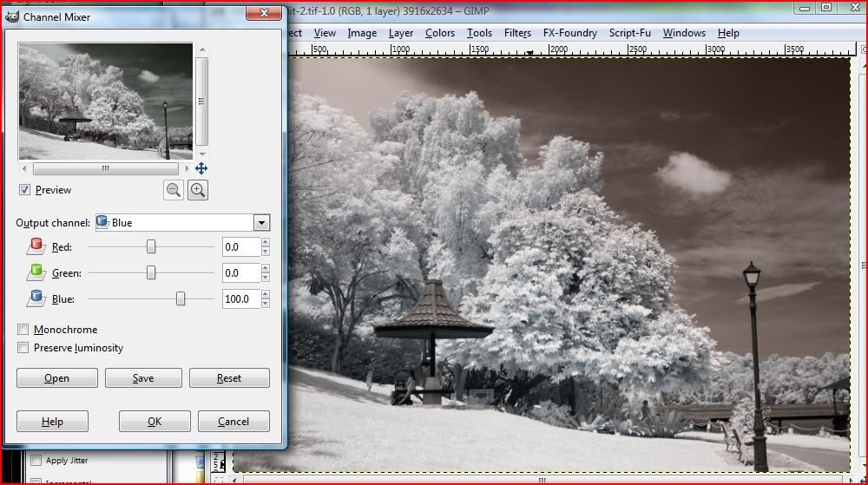Open the Windows menu
The height and width of the screenshot is (485, 868).
point(684,33)
